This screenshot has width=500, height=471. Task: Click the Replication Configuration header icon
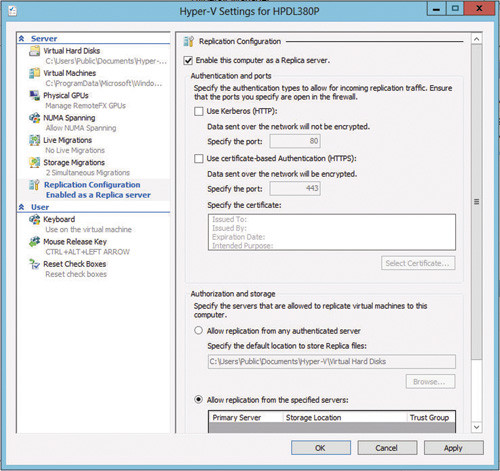coord(189,41)
